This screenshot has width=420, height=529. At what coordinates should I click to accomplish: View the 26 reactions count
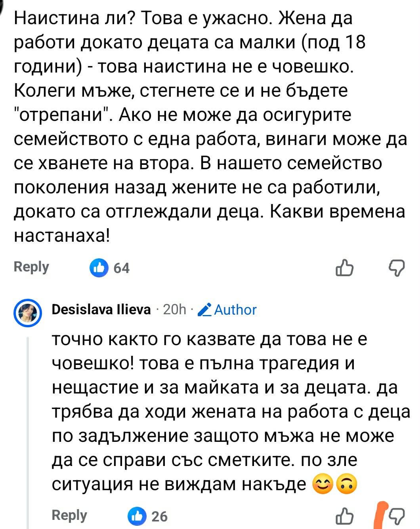[160, 516]
